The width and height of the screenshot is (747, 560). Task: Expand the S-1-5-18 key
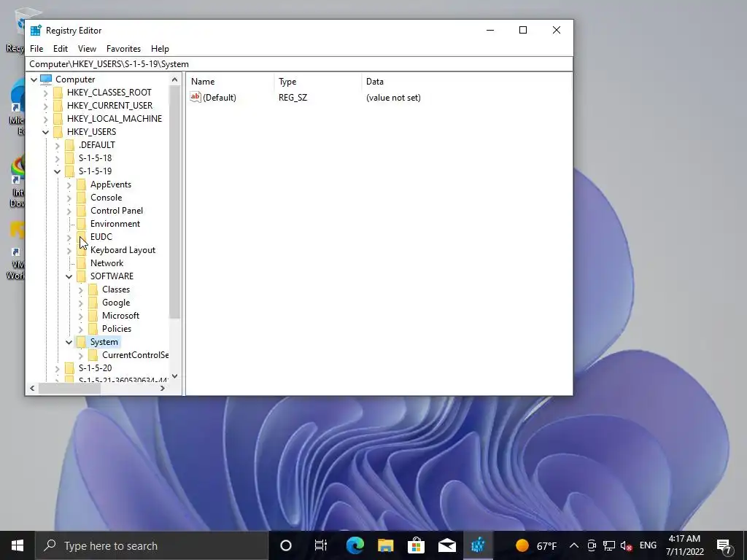pos(57,158)
